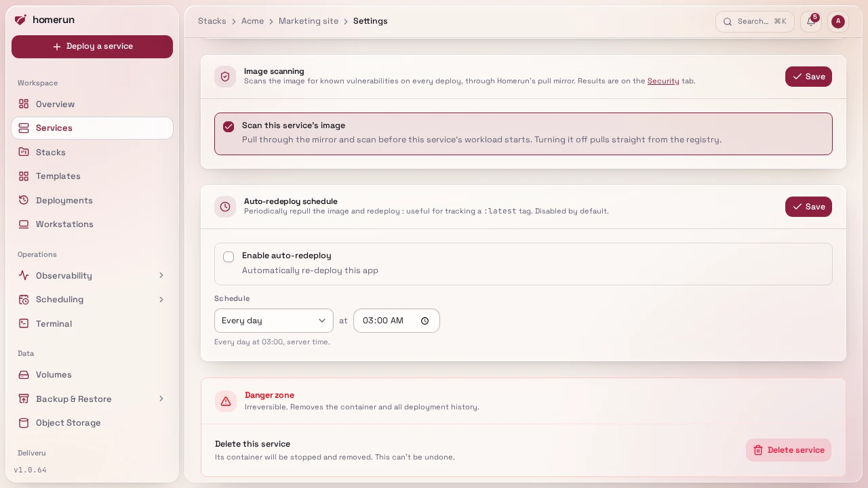868x488 pixels.
Task: Open Terminal menu item
Action: (x=92, y=323)
